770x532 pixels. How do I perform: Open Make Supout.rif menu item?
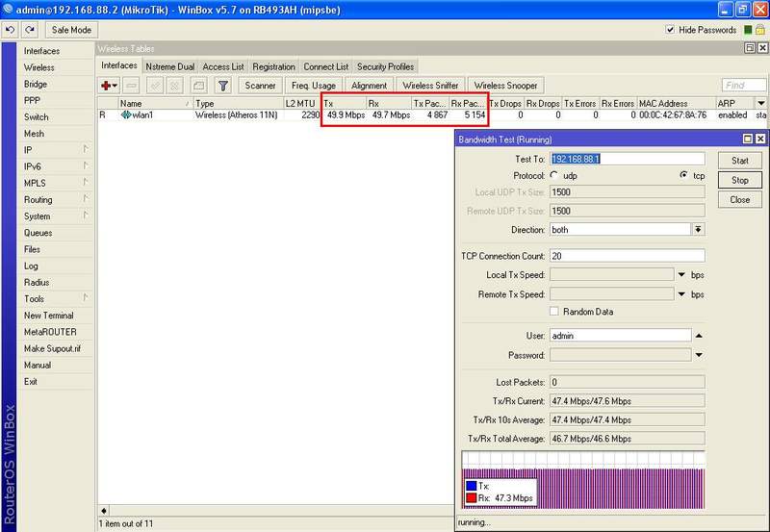coord(56,348)
